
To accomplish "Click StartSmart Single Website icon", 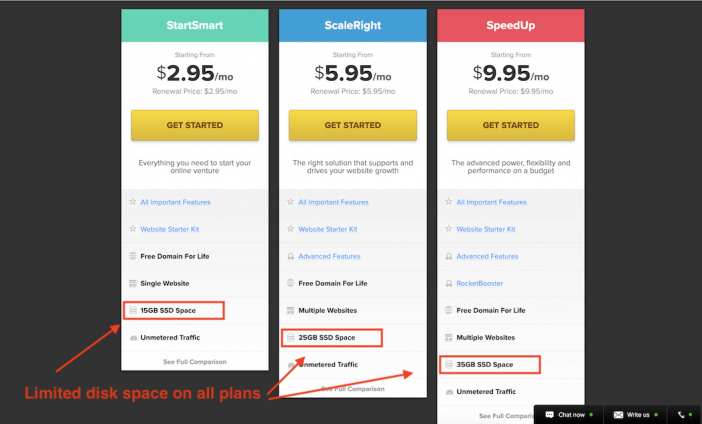I will 133,283.
